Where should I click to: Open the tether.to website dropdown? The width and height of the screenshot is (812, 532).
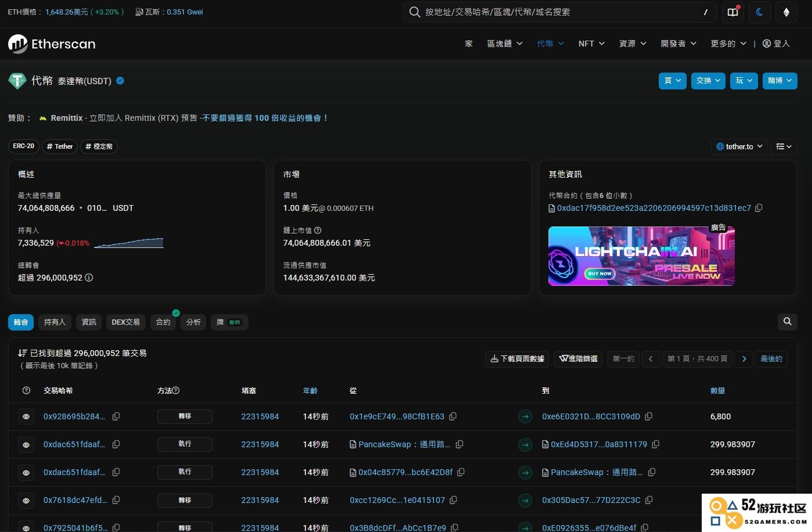tap(739, 146)
